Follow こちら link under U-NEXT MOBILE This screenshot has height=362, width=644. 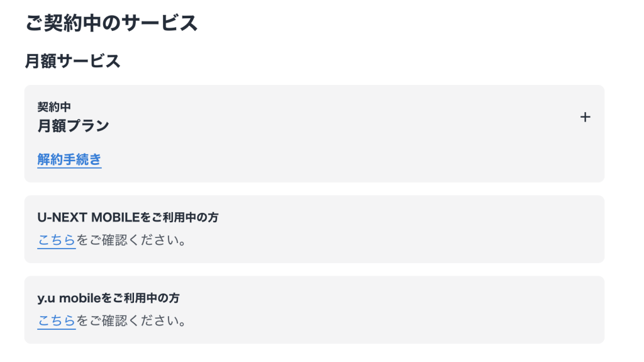(x=56, y=240)
